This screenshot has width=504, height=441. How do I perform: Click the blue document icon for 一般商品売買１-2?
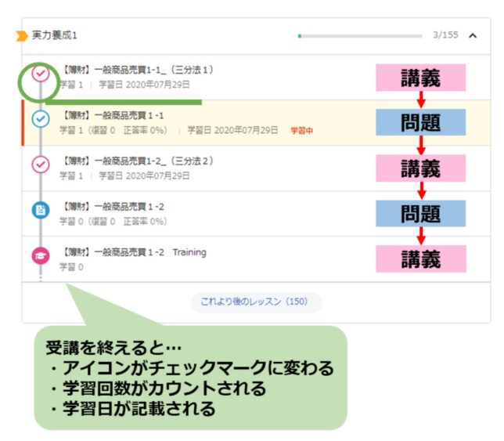coord(41,210)
